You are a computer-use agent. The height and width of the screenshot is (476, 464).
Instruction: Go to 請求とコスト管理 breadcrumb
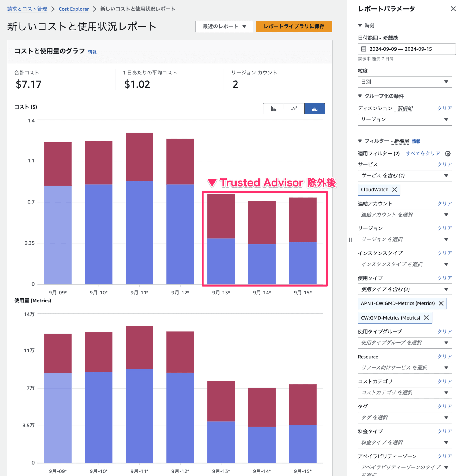pos(27,9)
